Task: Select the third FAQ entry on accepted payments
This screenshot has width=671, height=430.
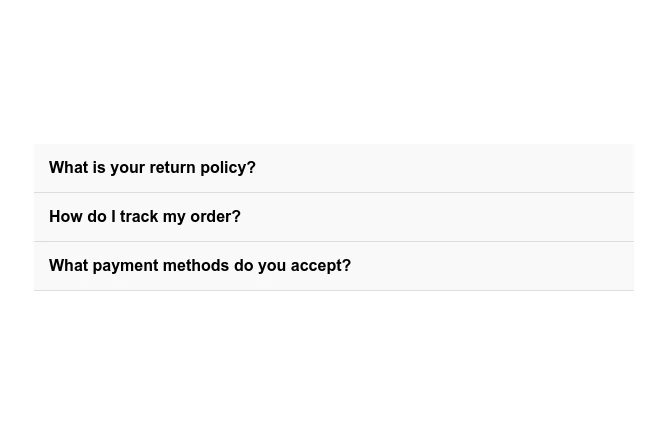Action: pyautogui.click(x=200, y=266)
